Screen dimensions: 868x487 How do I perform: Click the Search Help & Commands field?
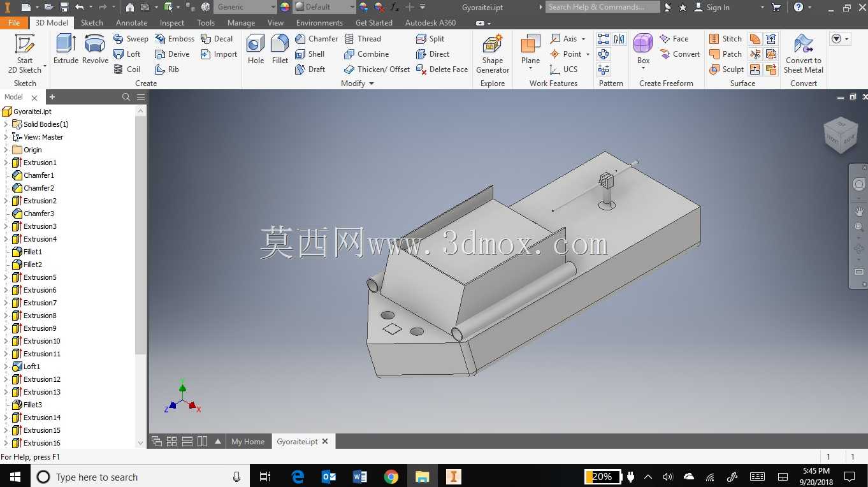point(602,7)
